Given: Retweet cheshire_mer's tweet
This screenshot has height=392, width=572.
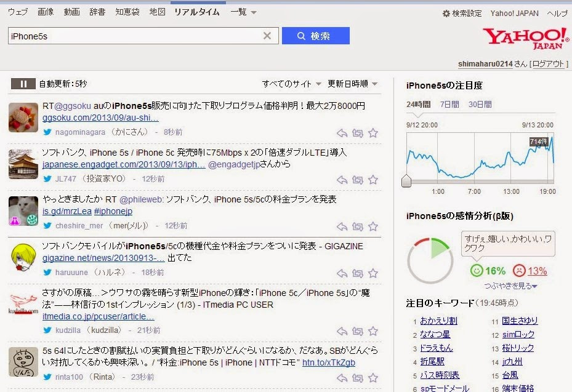Looking at the screenshot, I should pos(358,227).
